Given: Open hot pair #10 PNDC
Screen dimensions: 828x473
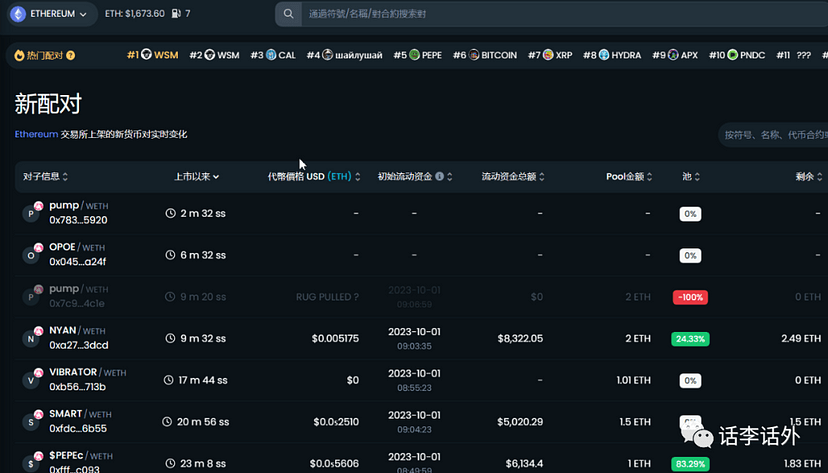Looking at the screenshot, I should tap(737, 55).
